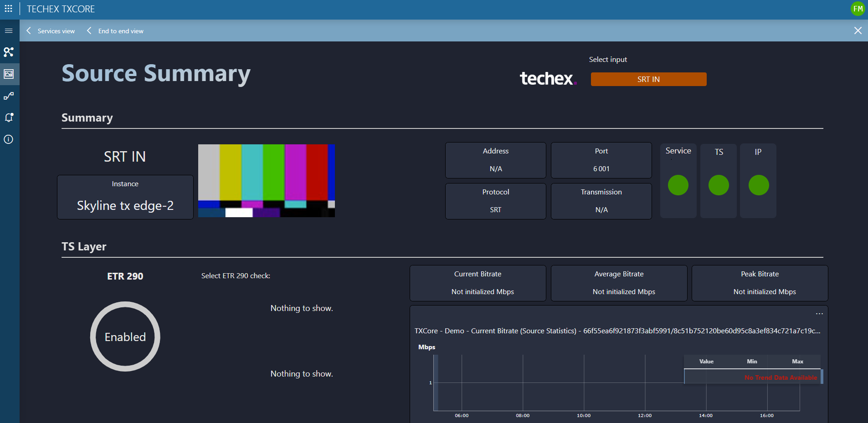The image size is (868, 423).
Task: Click the Transmission N/A box
Action: pos(601,201)
